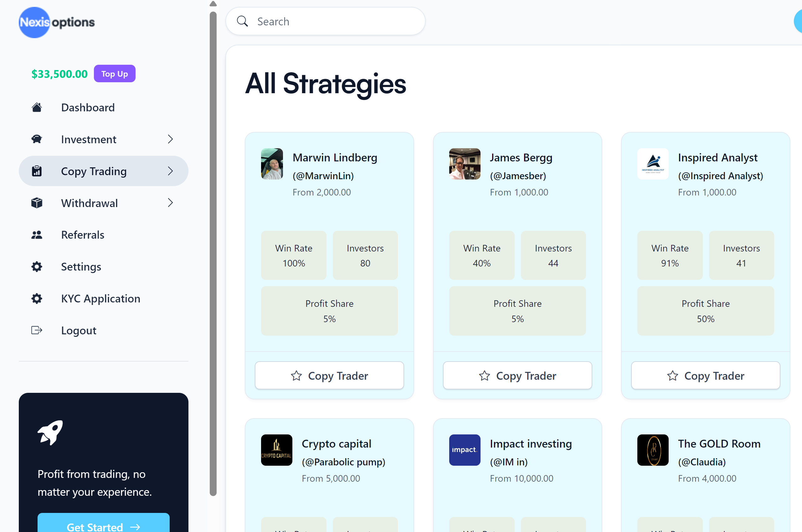The height and width of the screenshot is (532, 802).
Task: Open the Dashboard menu item
Action: pyautogui.click(x=88, y=108)
